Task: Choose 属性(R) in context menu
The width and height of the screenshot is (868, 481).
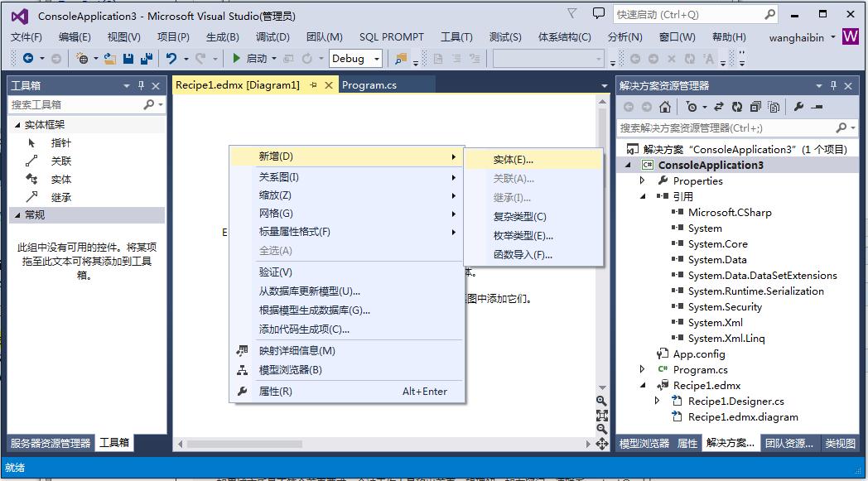Action: pos(347,392)
